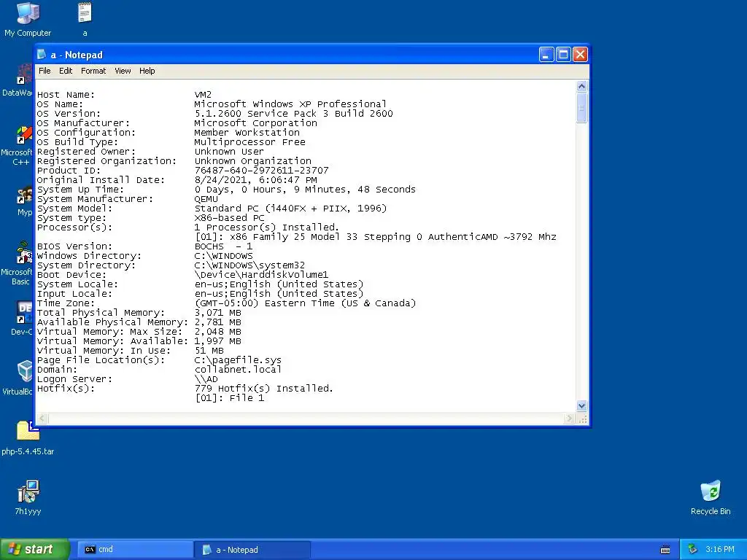Click the Notepad window title bar text
The image size is (747, 560).
pyautogui.click(x=76, y=55)
